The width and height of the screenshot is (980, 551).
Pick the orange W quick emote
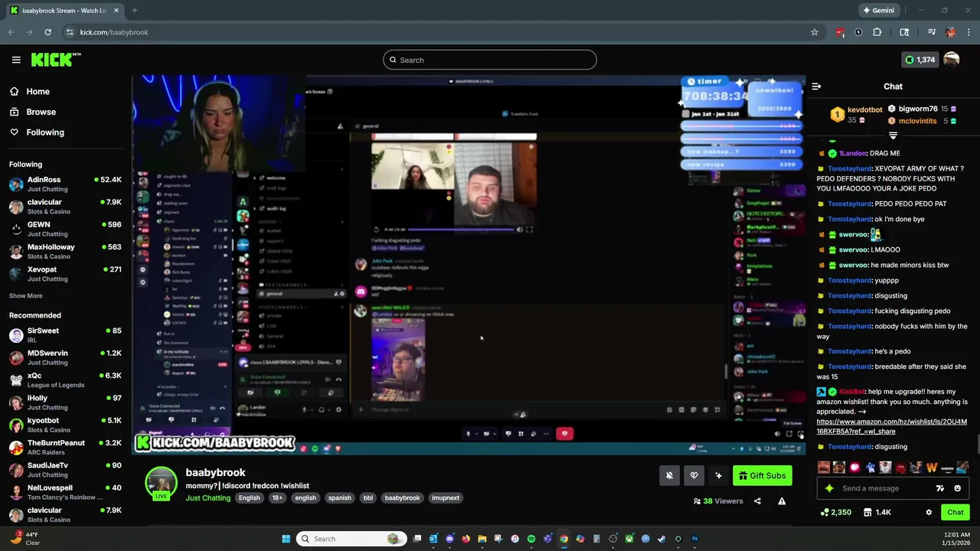click(x=932, y=468)
